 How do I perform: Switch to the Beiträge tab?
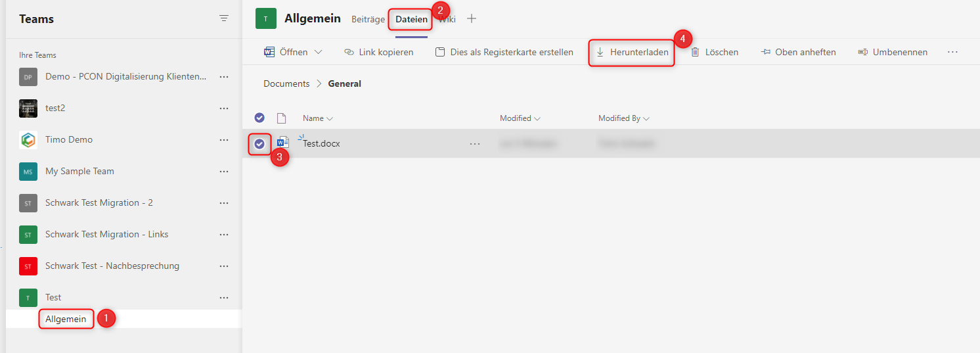click(368, 19)
